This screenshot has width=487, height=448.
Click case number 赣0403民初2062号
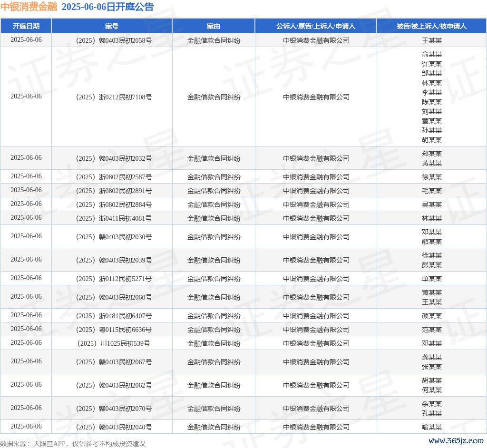114,385
